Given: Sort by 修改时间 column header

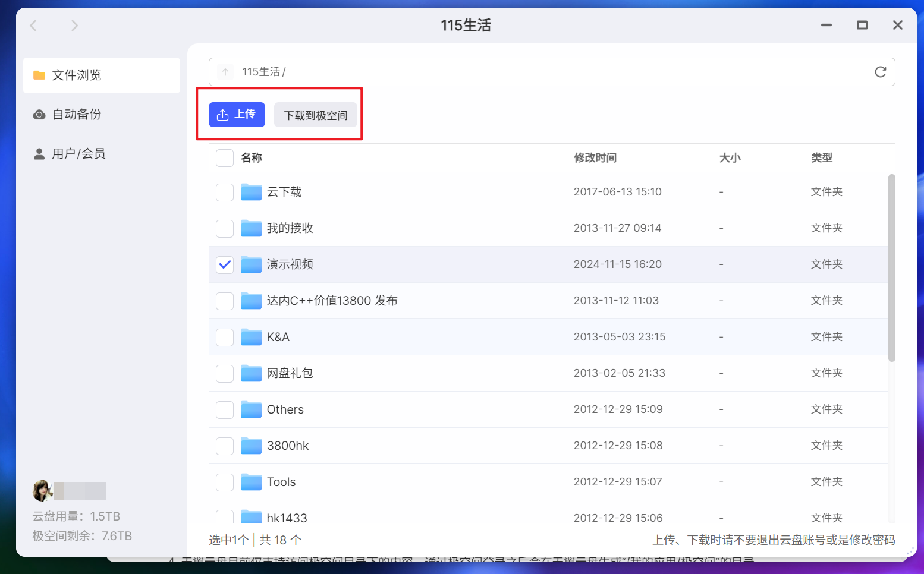Looking at the screenshot, I should (x=595, y=158).
